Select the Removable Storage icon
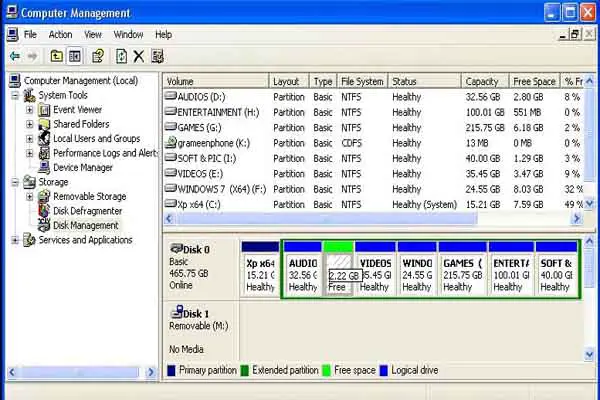The height and width of the screenshot is (400, 600). click(x=44, y=196)
